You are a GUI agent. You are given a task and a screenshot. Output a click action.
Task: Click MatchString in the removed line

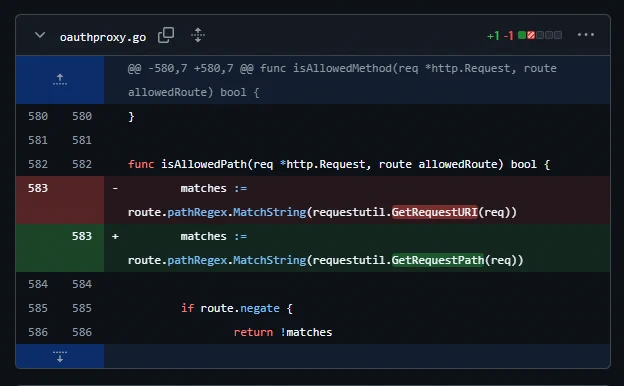(x=269, y=212)
